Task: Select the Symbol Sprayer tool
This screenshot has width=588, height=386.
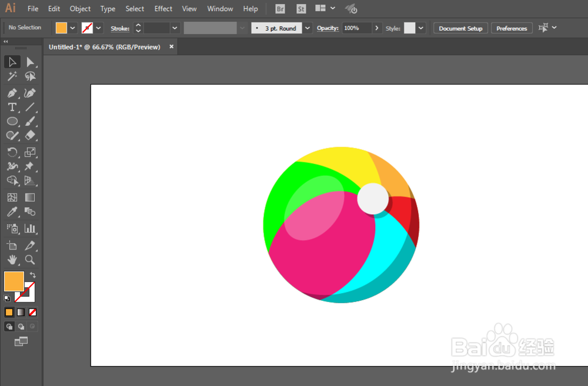Action: point(12,228)
